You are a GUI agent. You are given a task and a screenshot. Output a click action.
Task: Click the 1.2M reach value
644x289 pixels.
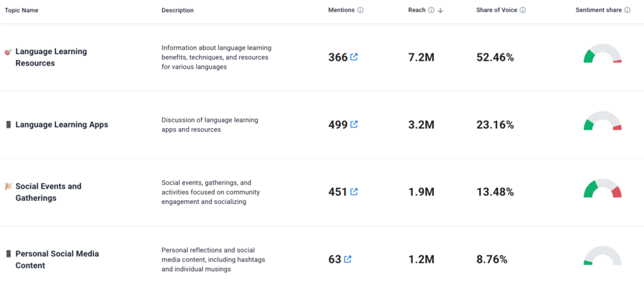point(421,259)
